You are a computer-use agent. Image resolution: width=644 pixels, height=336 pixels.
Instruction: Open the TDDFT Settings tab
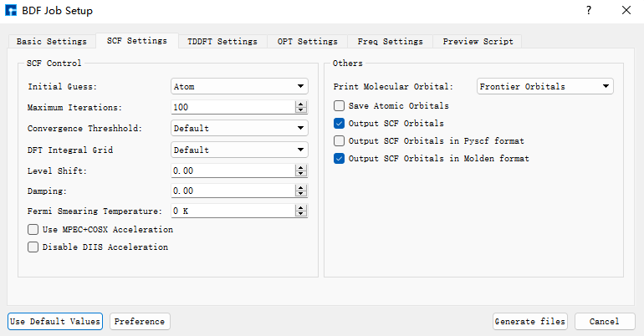click(222, 42)
